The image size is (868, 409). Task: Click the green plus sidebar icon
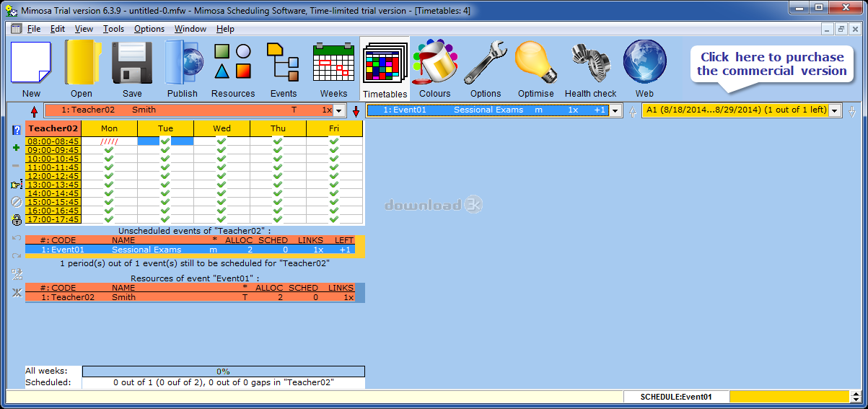(17, 148)
